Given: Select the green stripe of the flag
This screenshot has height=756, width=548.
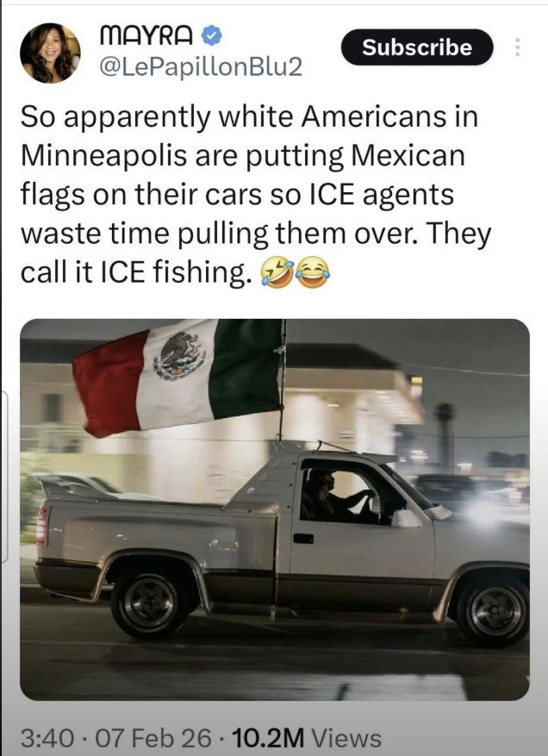Looking at the screenshot, I should 246,369.
